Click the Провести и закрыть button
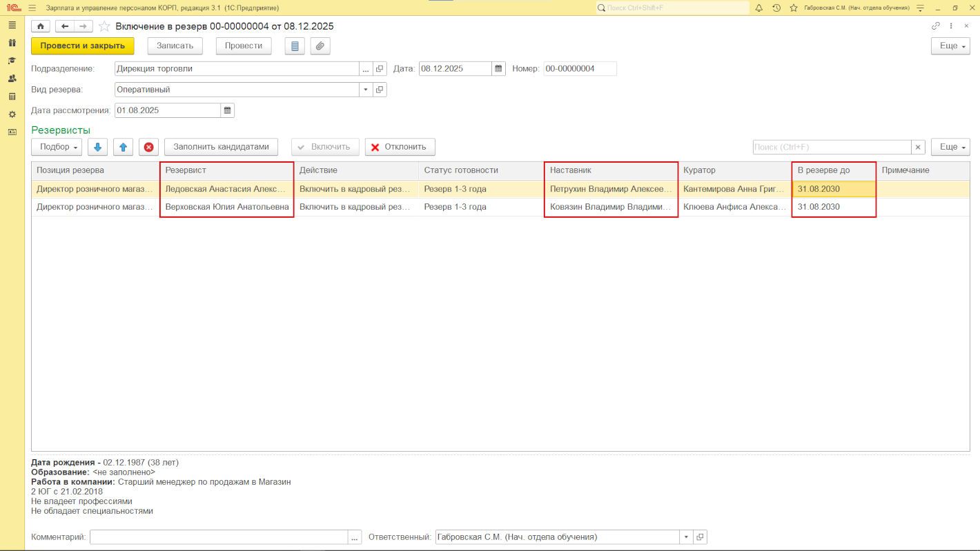The image size is (980, 551). (82, 46)
